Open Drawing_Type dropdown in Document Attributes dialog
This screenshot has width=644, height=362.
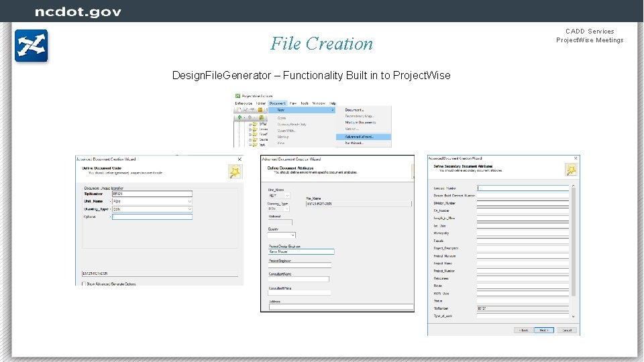coord(286,209)
